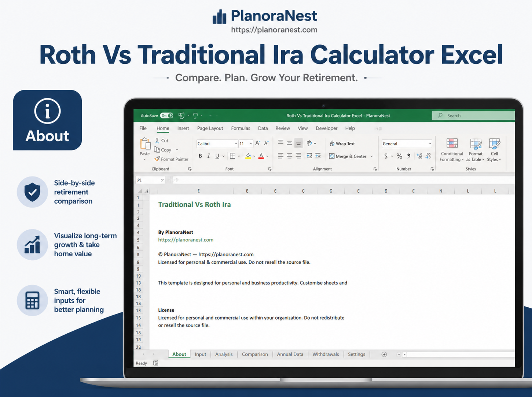The height and width of the screenshot is (397, 532).
Task: Increase font size with larger A icon
Action: tap(258, 144)
